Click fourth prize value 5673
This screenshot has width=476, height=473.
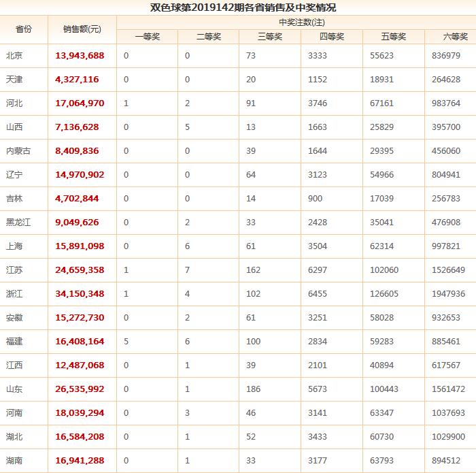318,389
